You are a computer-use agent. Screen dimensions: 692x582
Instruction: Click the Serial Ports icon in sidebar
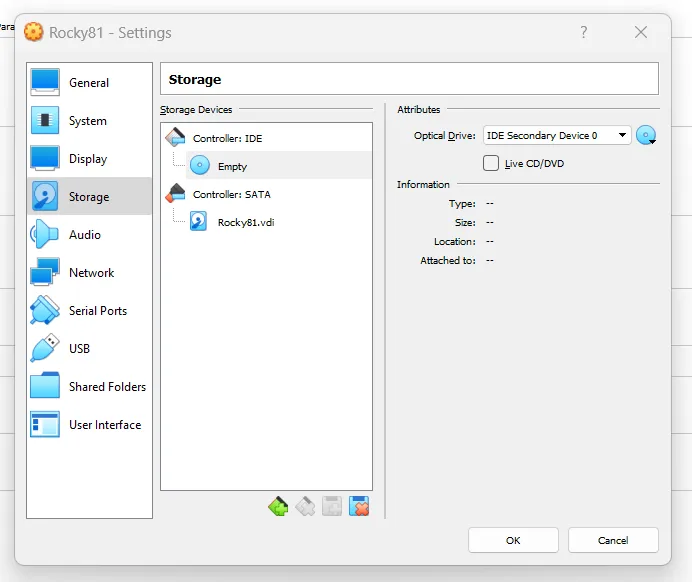45,310
